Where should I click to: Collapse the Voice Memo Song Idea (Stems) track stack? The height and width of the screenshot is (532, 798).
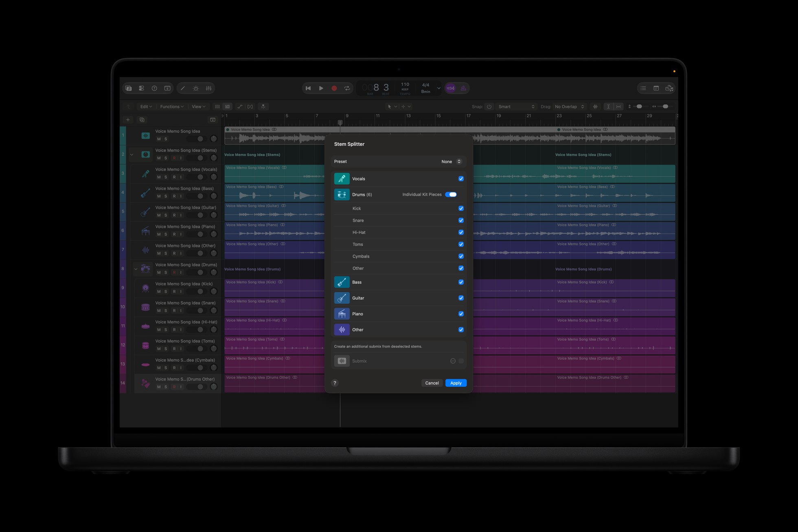132,155
